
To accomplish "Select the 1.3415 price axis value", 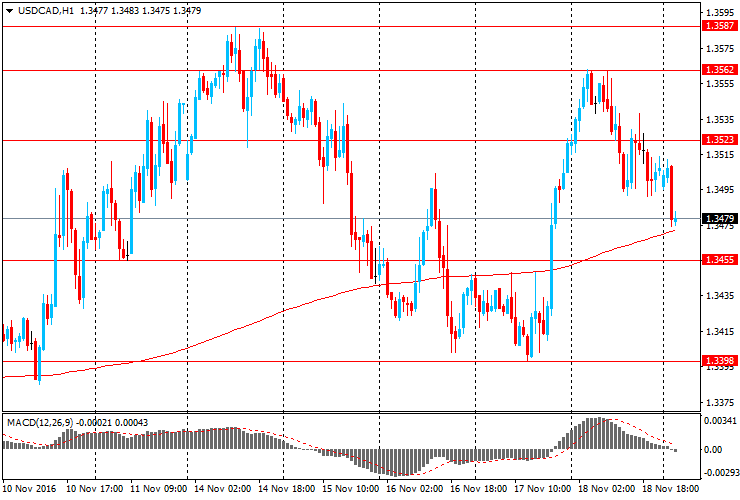I will (x=720, y=331).
